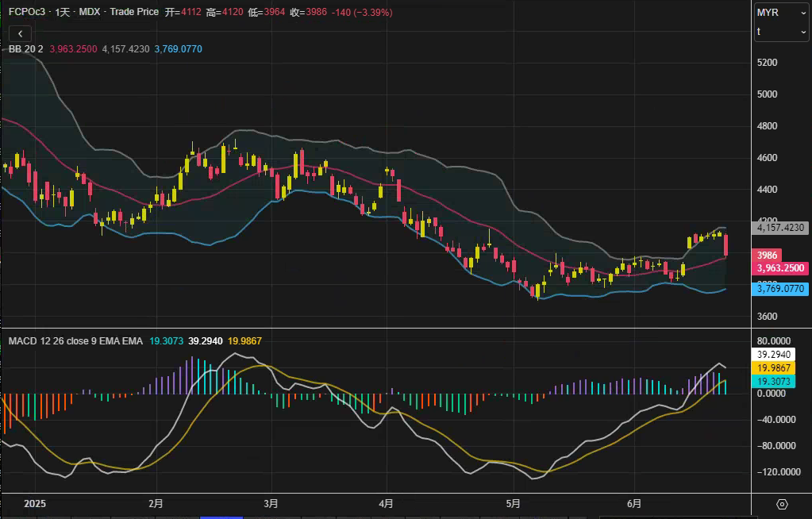Click the 4,157.4230 price axis tag
This screenshot has width=812, height=519.
click(x=780, y=228)
